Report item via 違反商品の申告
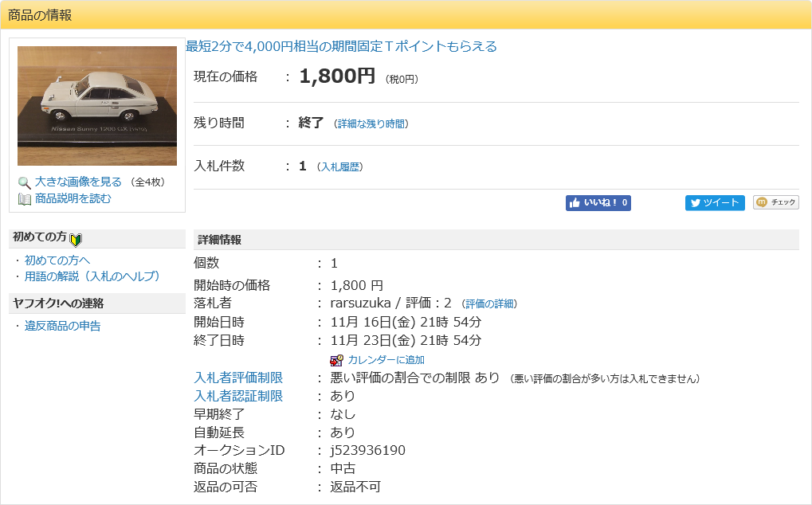 (x=62, y=326)
